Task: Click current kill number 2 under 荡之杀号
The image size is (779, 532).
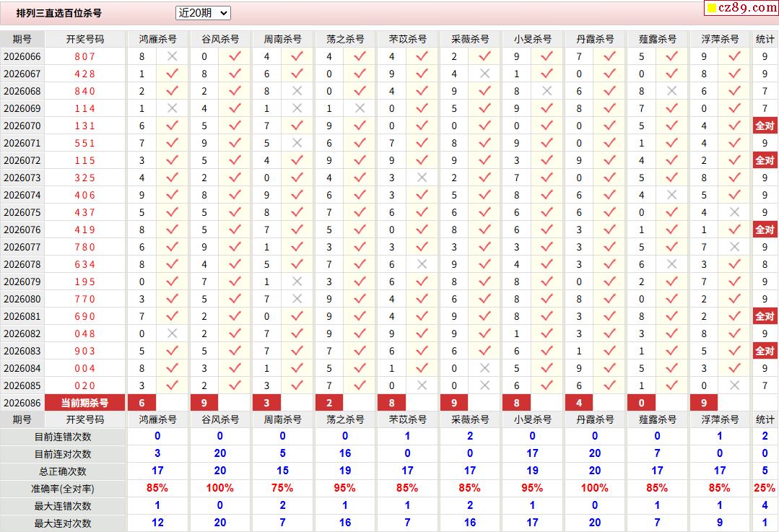Action: click(329, 403)
